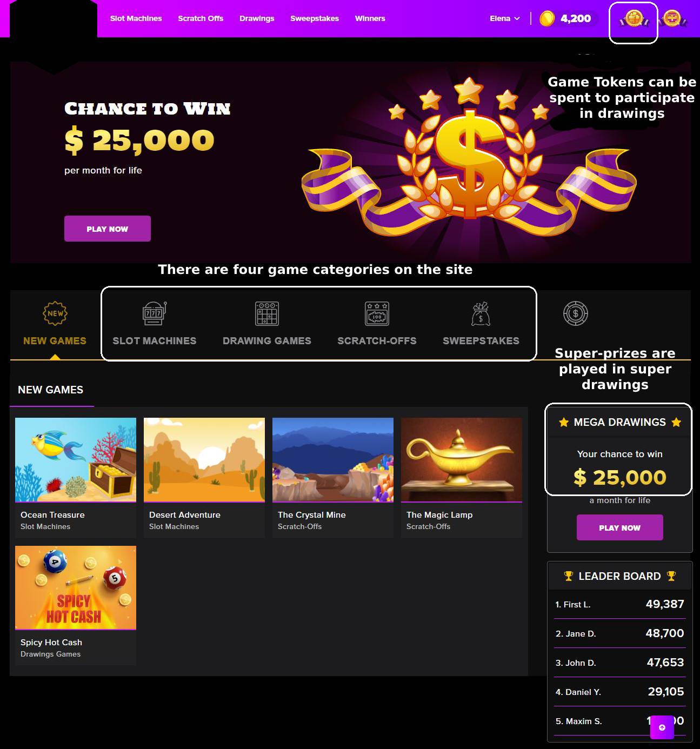Screen dimensions: 700x749
Task: Click Play Now on the hero banner
Action: (x=108, y=229)
